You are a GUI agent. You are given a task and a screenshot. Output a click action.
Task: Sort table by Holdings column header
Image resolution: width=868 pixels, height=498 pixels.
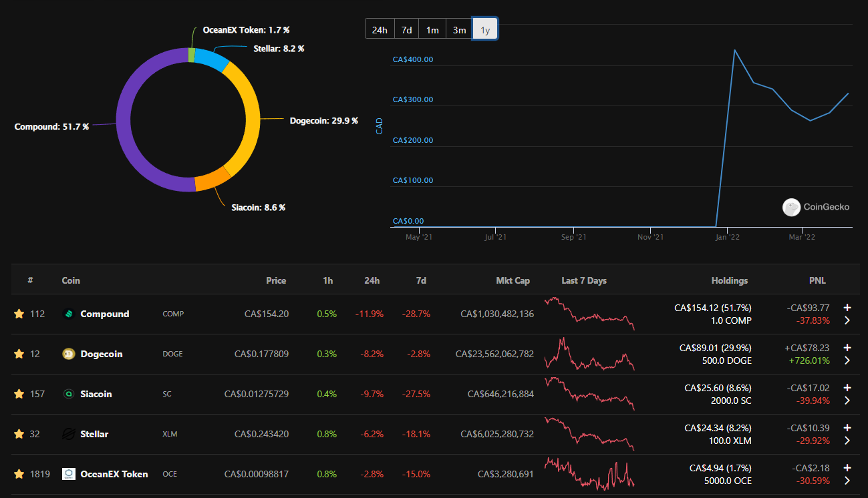click(x=730, y=280)
